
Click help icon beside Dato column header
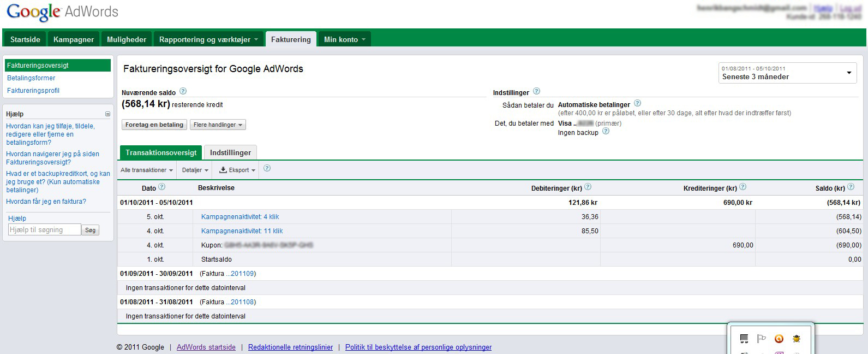161,187
